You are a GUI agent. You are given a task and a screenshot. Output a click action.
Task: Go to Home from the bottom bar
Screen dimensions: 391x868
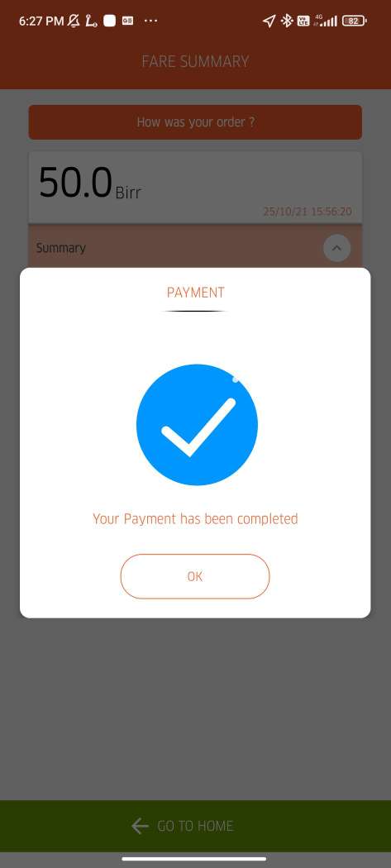(x=195, y=826)
